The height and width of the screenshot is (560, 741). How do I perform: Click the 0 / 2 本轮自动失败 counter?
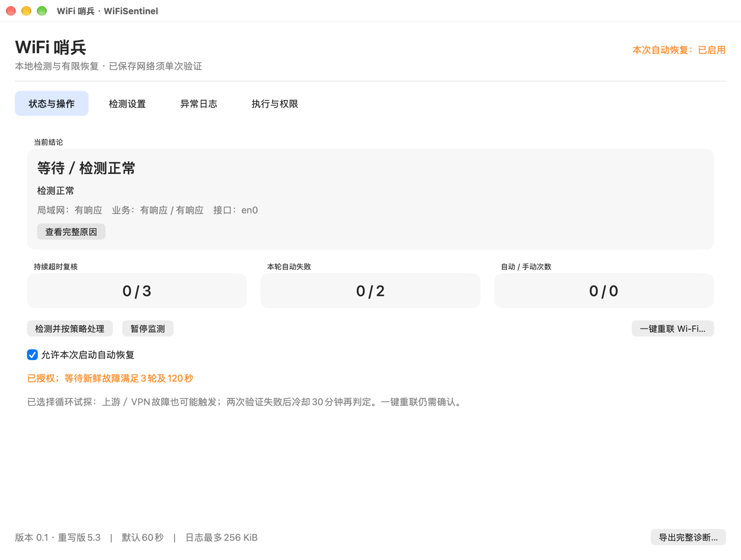coord(370,291)
